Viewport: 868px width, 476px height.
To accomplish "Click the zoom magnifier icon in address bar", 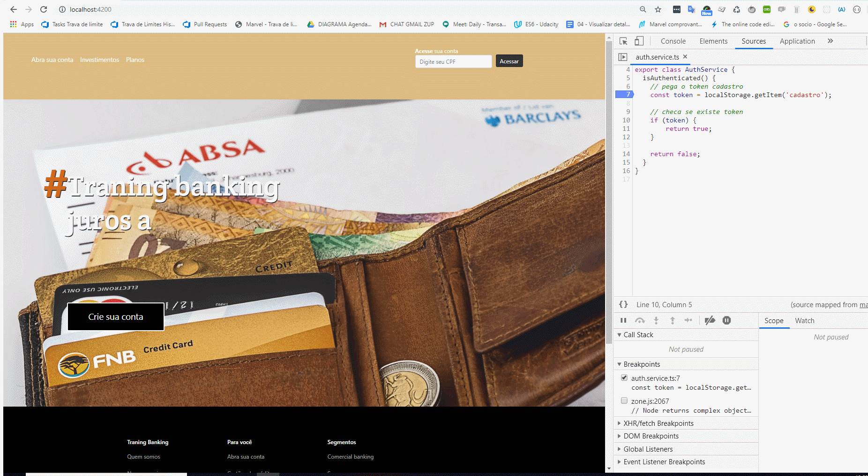I will point(643,9).
